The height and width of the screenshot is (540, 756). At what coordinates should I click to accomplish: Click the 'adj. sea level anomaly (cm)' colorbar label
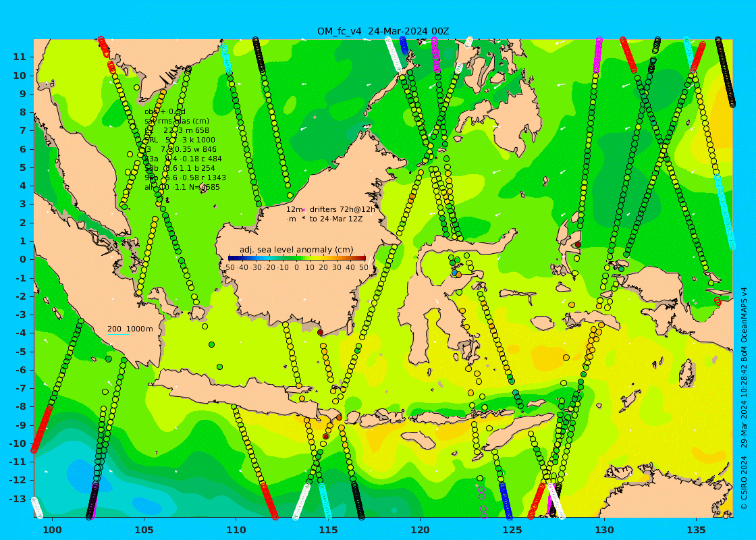point(296,250)
